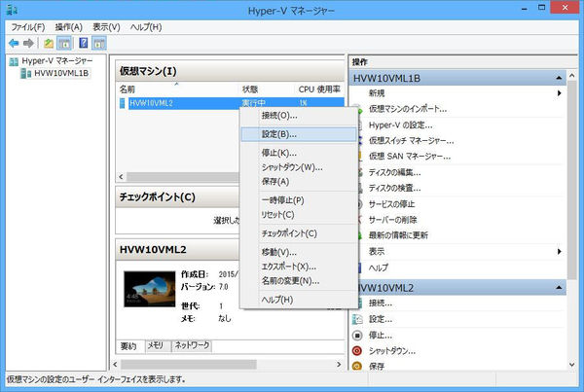584x392 pixels.
Task: Click ディスクの検査... action
Action: click(395, 189)
